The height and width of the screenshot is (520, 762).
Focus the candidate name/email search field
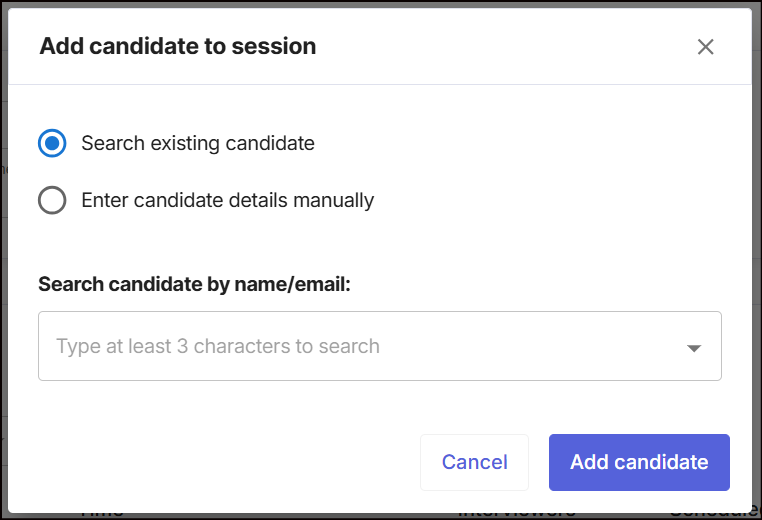[x=360, y=347]
